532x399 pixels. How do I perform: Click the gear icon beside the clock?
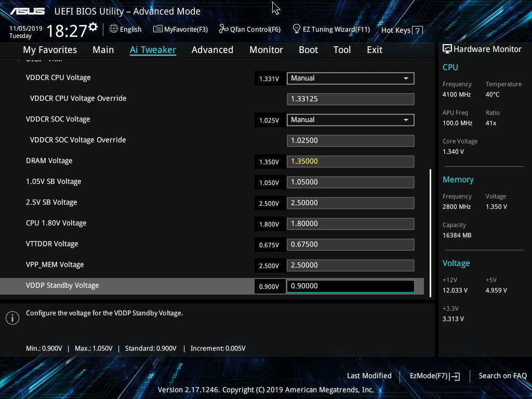[94, 27]
